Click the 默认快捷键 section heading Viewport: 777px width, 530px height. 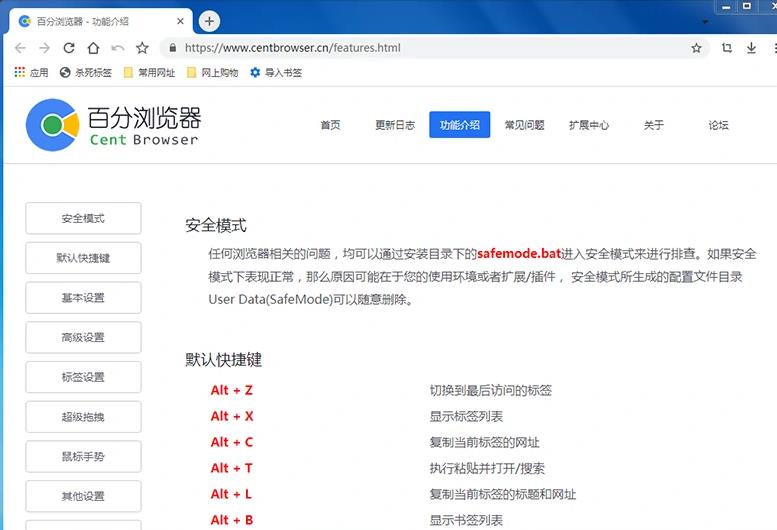(x=223, y=360)
